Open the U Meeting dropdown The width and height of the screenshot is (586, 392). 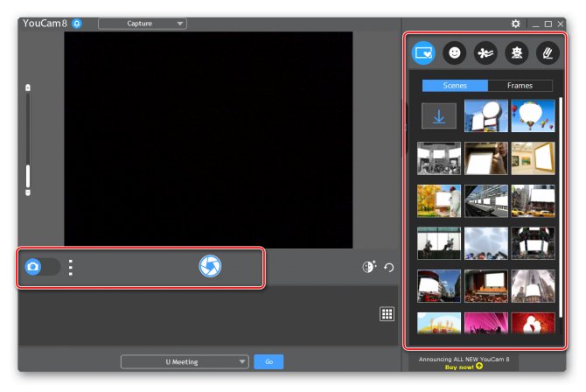pyautogui.click(x=185, y=361)
